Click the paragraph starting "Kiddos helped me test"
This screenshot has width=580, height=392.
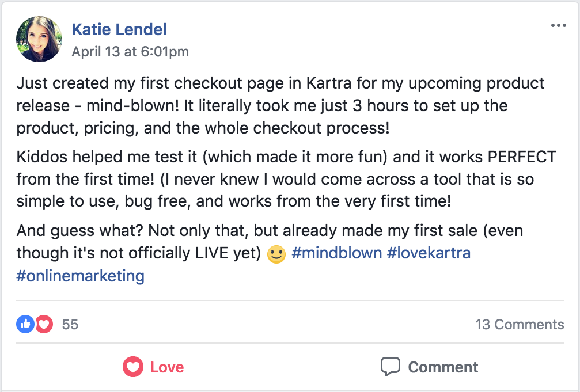click(x=286, y=179)
